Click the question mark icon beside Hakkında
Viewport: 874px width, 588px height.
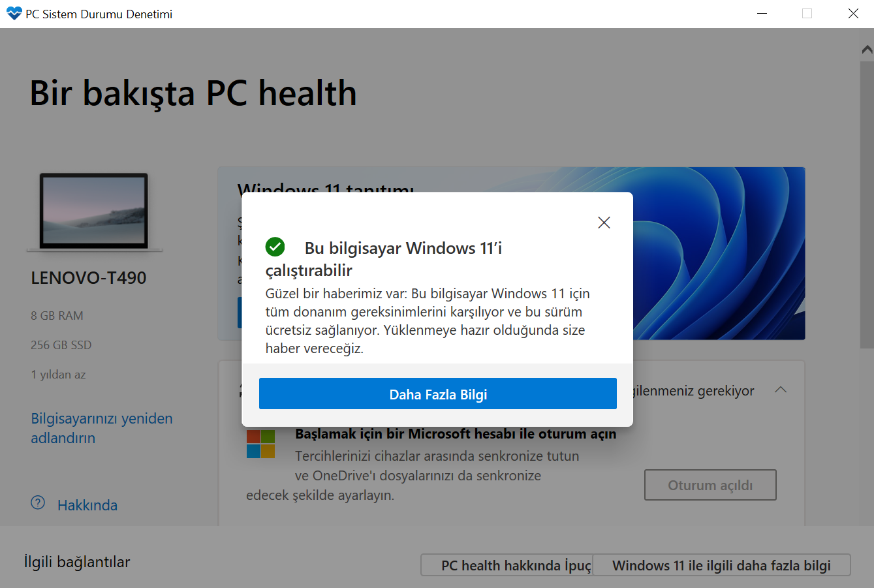point(38,503)
